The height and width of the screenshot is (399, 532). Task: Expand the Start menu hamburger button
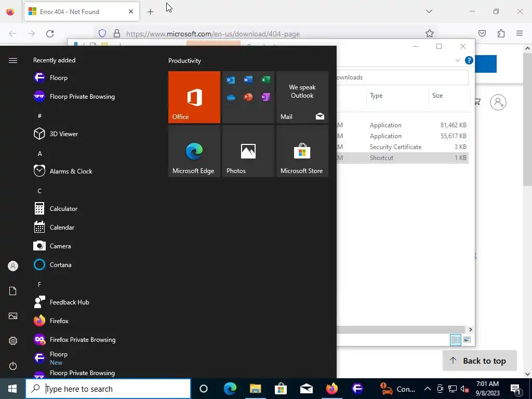(13, 60)
